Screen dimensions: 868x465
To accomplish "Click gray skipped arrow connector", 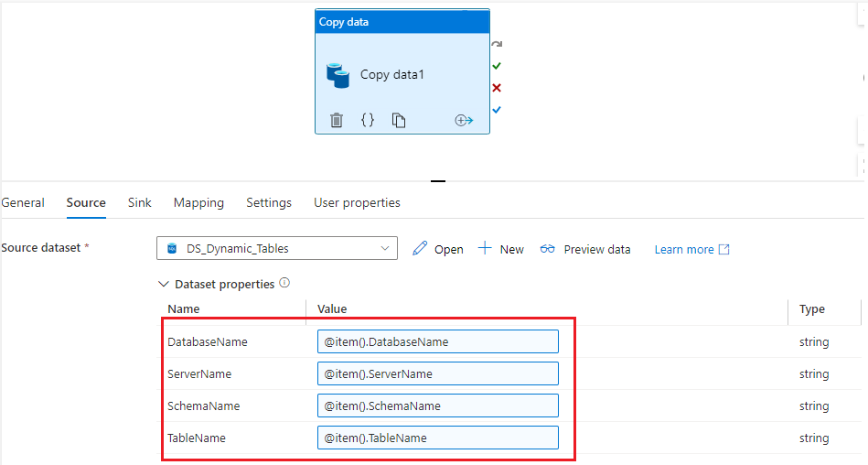I will click(497, 44).
